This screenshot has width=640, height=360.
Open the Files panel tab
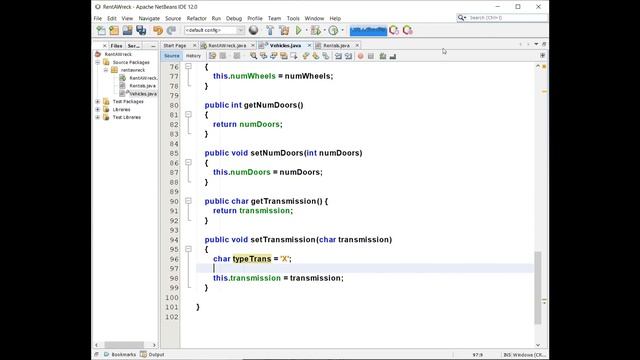(x=116, y=46)
